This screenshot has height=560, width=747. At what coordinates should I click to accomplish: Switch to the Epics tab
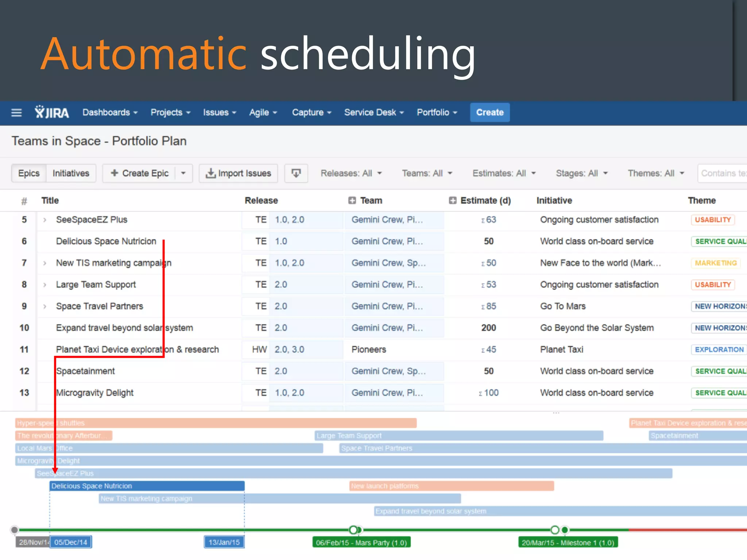[x=29, y=173]
